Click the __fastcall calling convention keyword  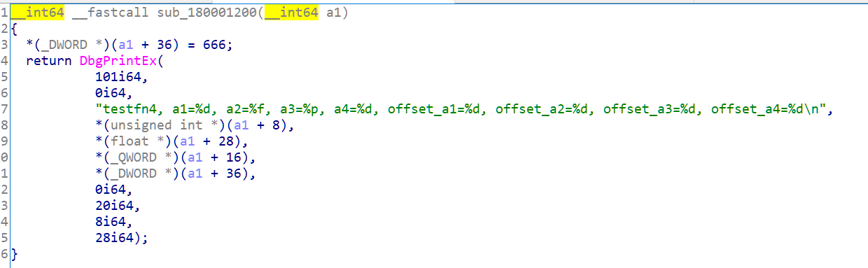click(x=111, y=13)
